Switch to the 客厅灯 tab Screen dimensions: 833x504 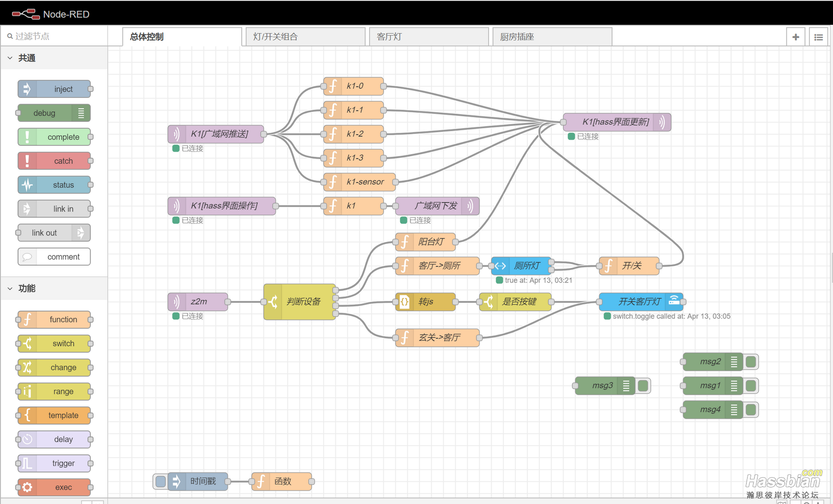pyautogui.click(x=429, y=36)
